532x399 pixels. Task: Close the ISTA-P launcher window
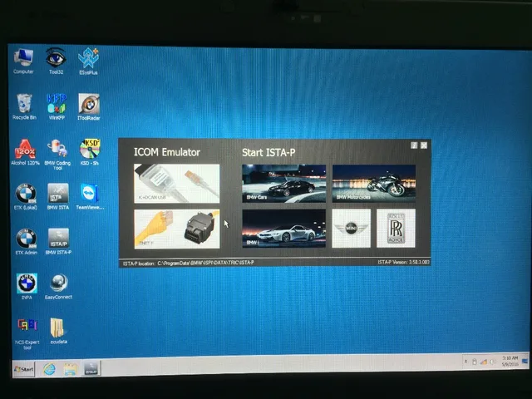coord(424,145)
